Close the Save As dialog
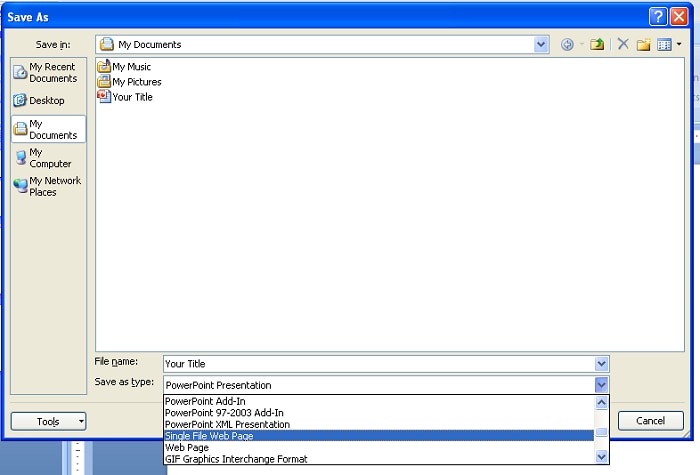Screen dimensions: 700x475 coord(679,17)
